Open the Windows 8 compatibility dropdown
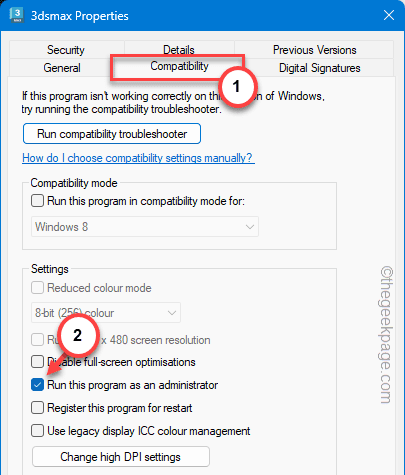The height and width of the screenshot is (475, 405). 145,227
